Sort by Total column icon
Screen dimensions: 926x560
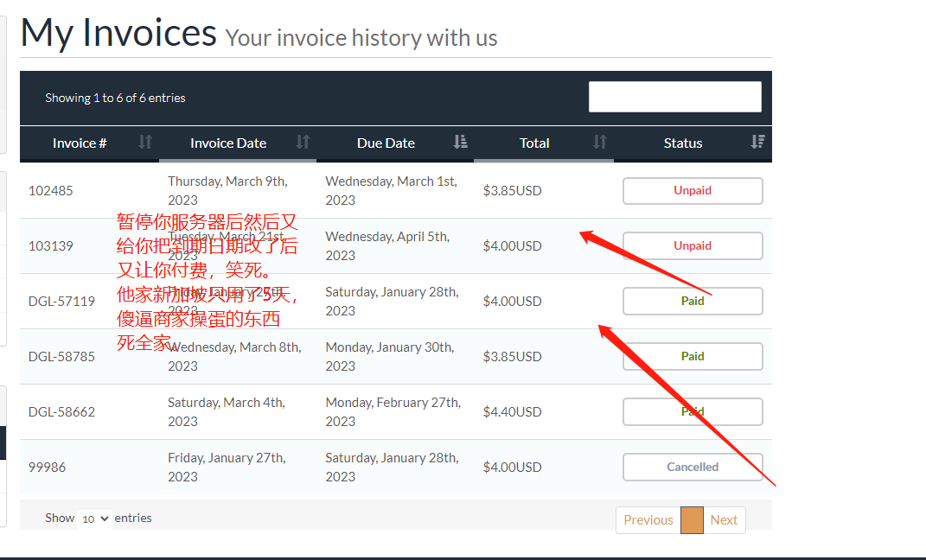click(x=600, y=143)
